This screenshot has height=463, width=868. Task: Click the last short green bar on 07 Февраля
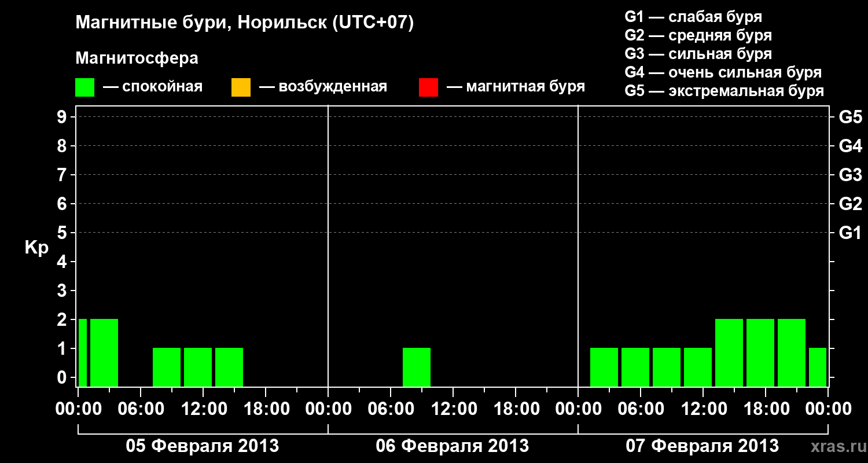(818, 367)
